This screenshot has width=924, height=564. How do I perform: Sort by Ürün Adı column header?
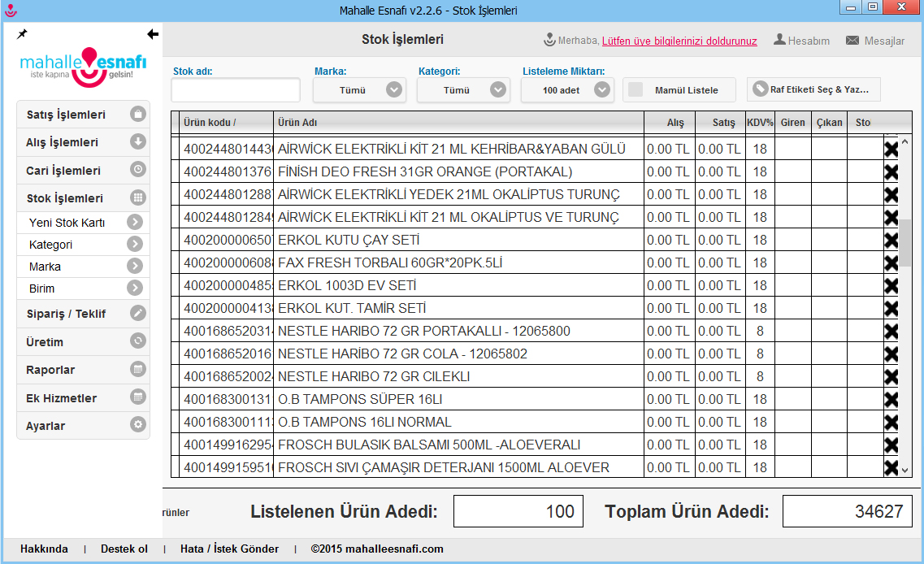click(x=458, y=122)
